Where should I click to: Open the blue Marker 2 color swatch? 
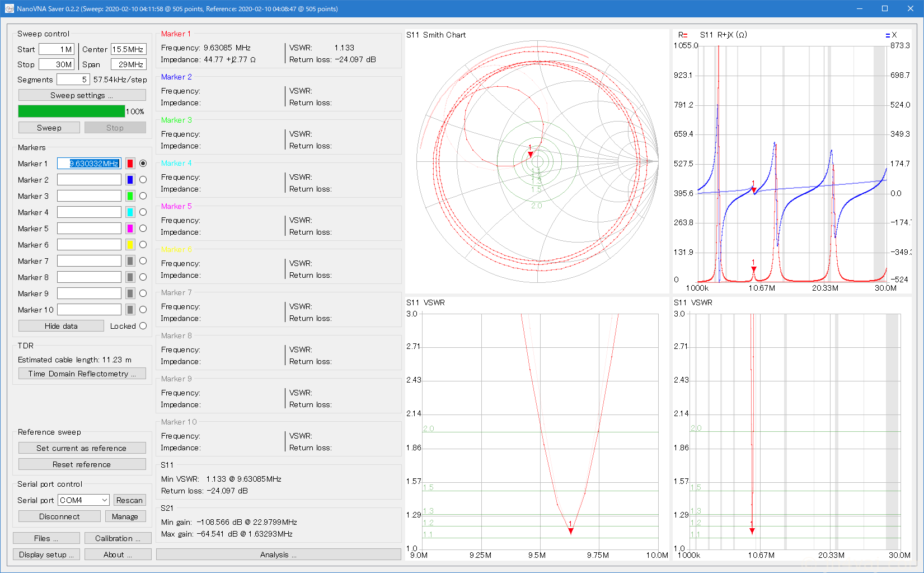130,180
